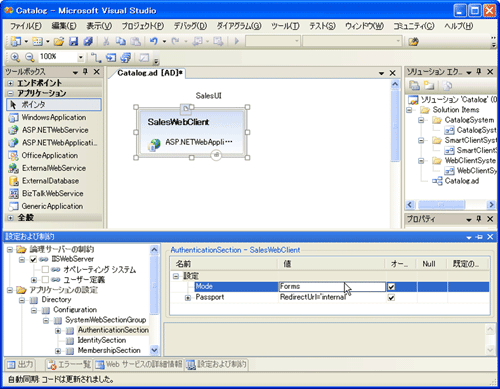Click the New Project toolbar icon
Viewport: 500px width, 389px height.
16,41
